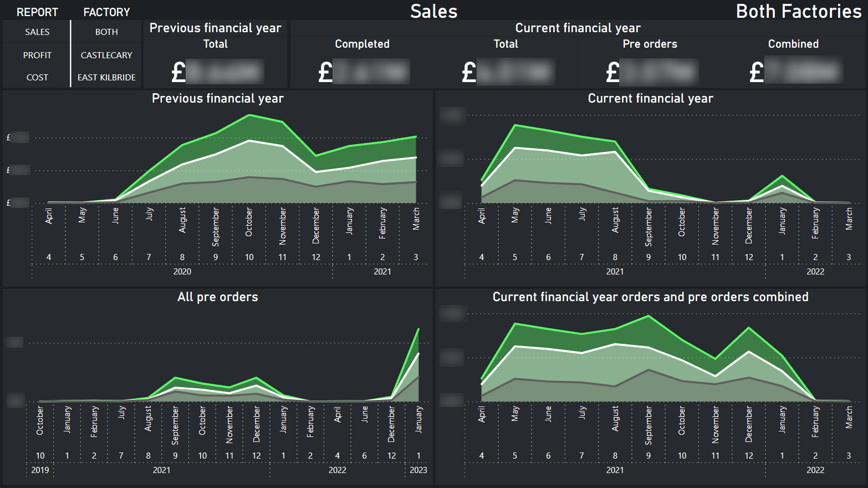Select the SALES report option

tap(37, 32)
